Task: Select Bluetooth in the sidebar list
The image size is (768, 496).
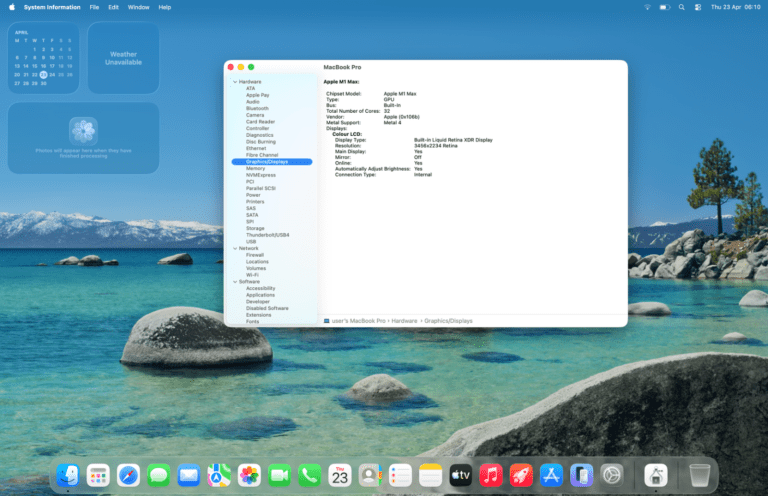Action: (x=257, y=108)
